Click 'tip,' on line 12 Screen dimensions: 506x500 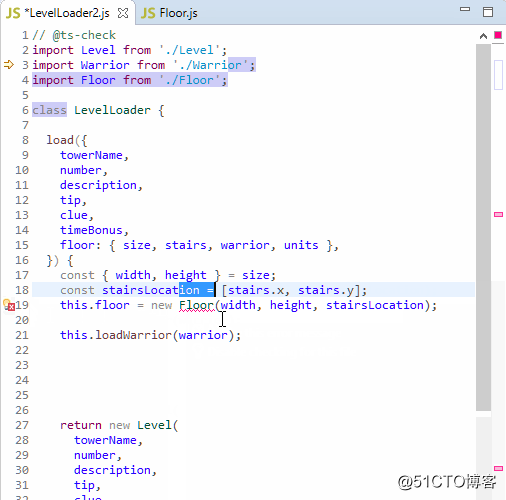tap(73, 201)
